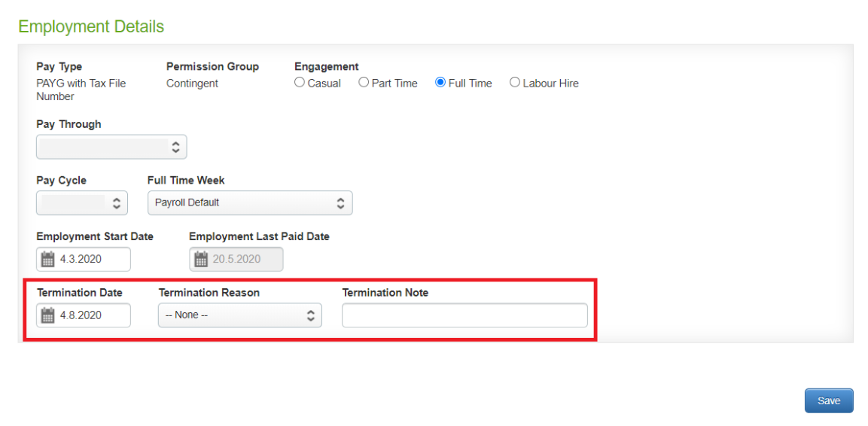Select the Casual engagement option
The image size is (868, 426).
click(x=300, y=83)
